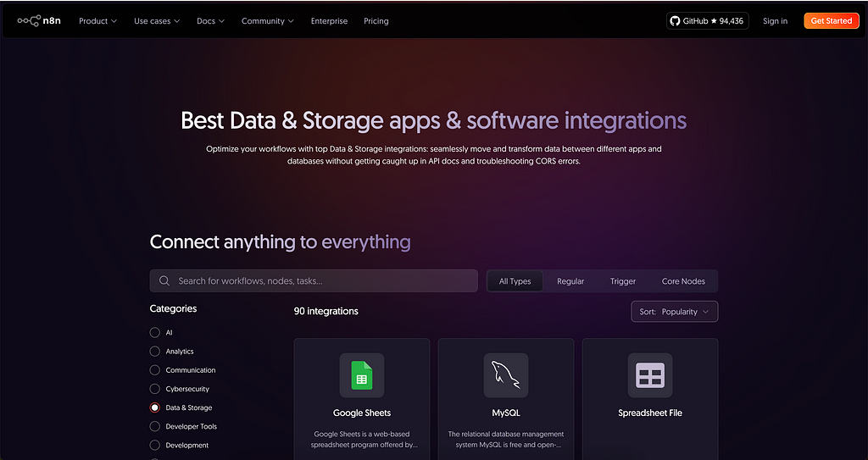Expand the Use cases menu
The width and height of the screenshot is (868, 460).
click(157, 21)
